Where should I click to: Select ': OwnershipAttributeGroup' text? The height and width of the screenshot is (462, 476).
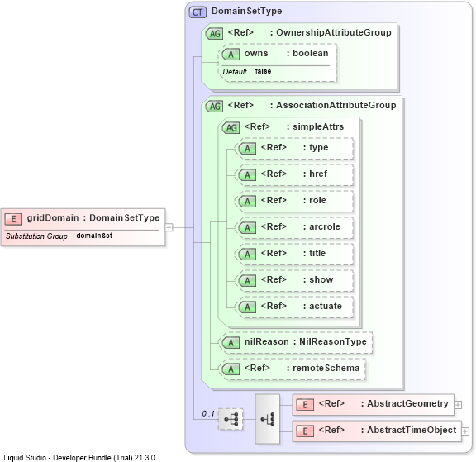331,32
